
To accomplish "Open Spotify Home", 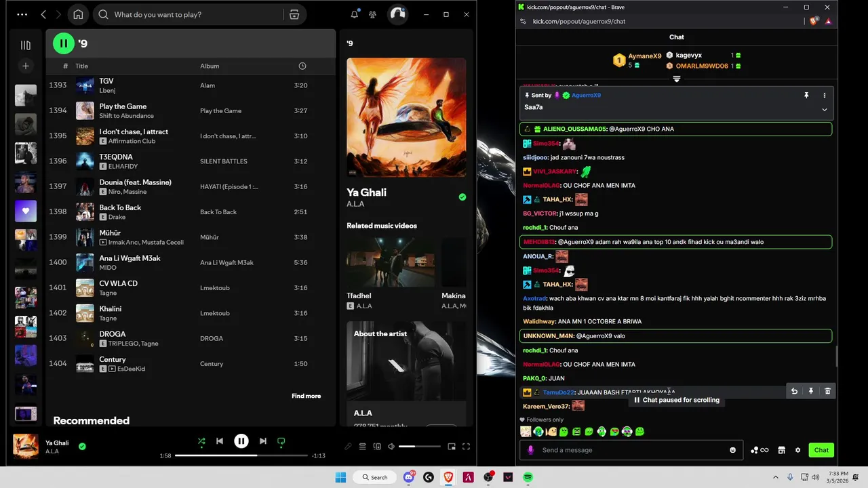I will pos(78,14).
